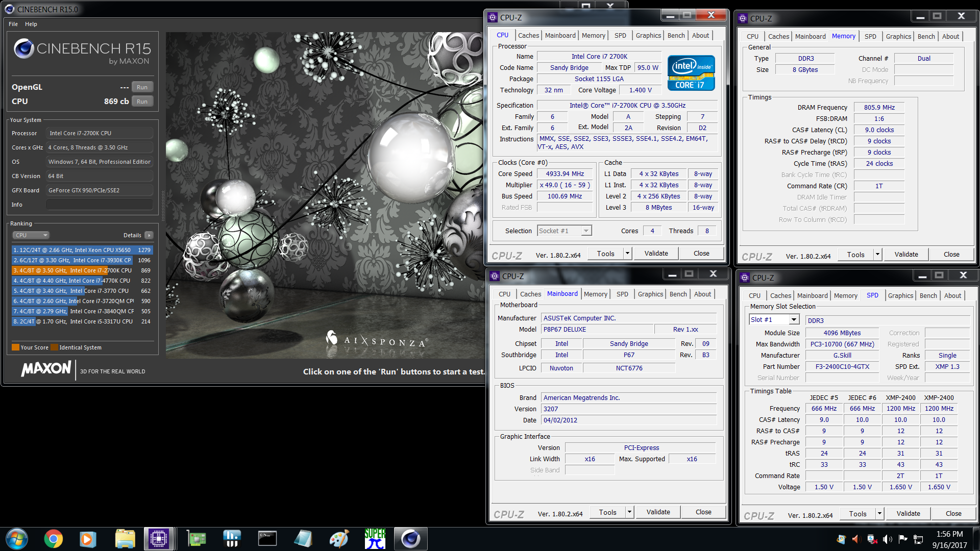980x551 pixels.
Task: Open the notepad taskbar icon
Action: (x=303, y=539)
